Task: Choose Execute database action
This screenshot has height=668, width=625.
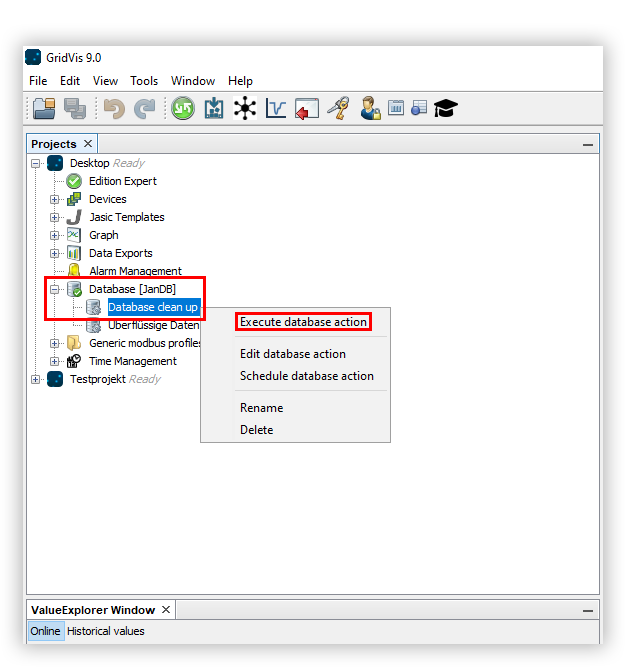Action: [303, 322]
